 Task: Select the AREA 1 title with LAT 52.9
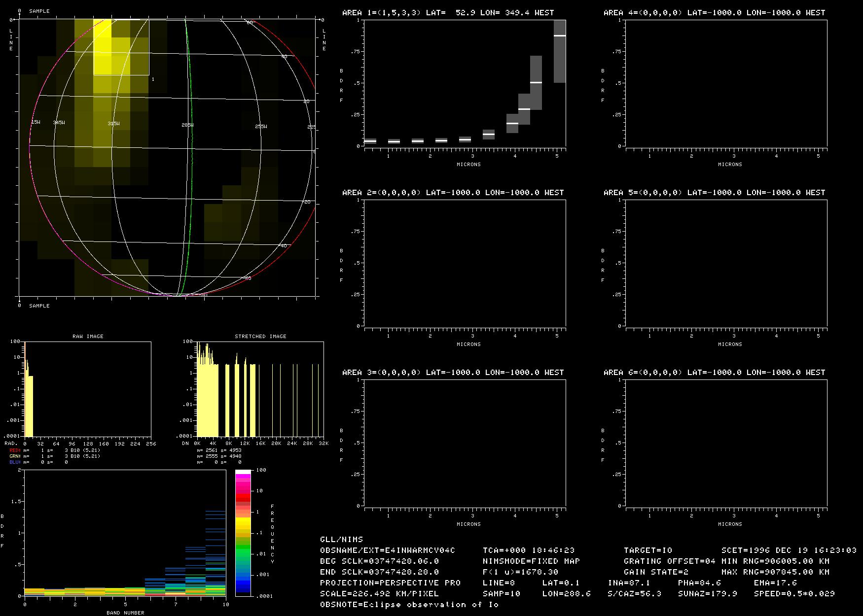coord(448,13)
